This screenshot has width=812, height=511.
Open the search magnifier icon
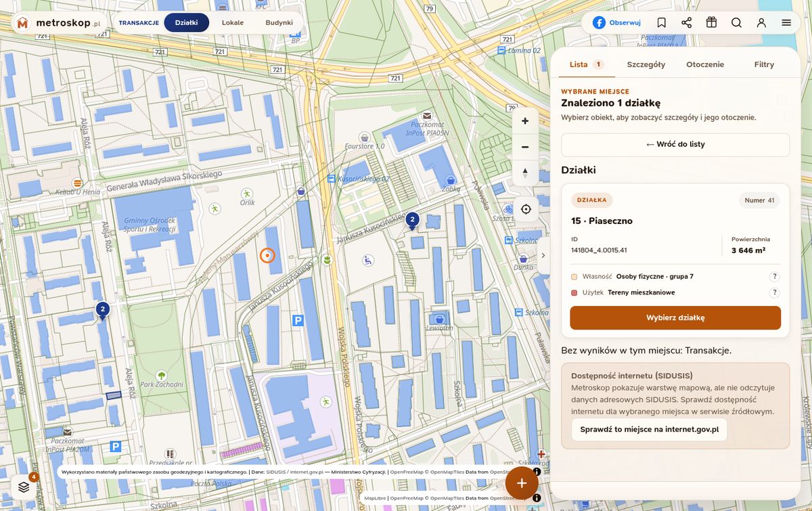point(736,22)
